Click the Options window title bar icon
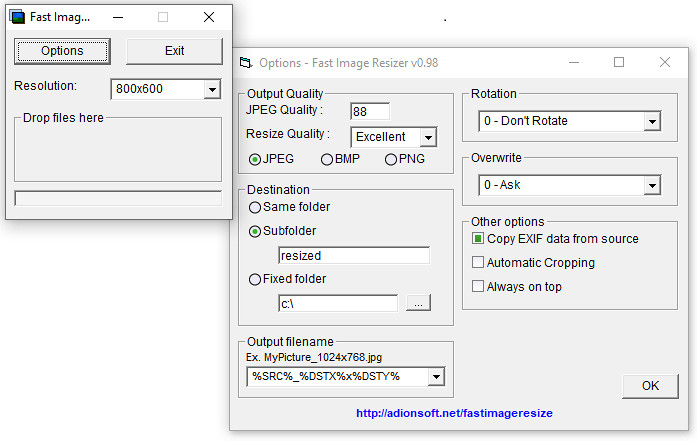The width and height of the screenshot is (697, 441). click(x=245, y=63)
